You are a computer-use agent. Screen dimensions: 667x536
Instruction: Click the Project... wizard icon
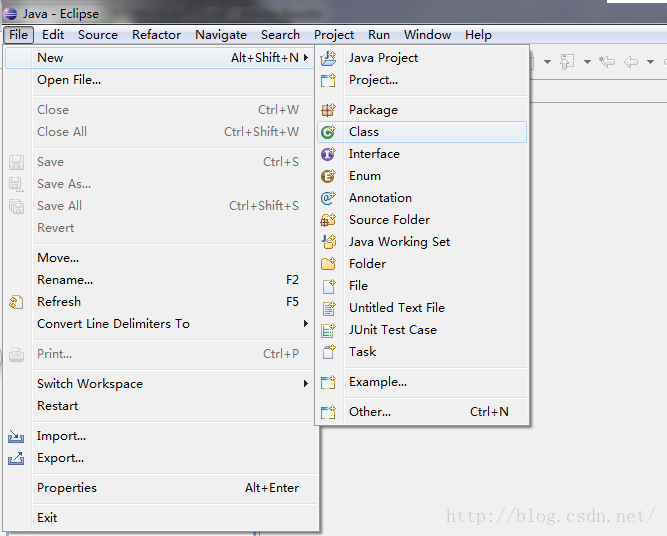[x=328, y=80]
